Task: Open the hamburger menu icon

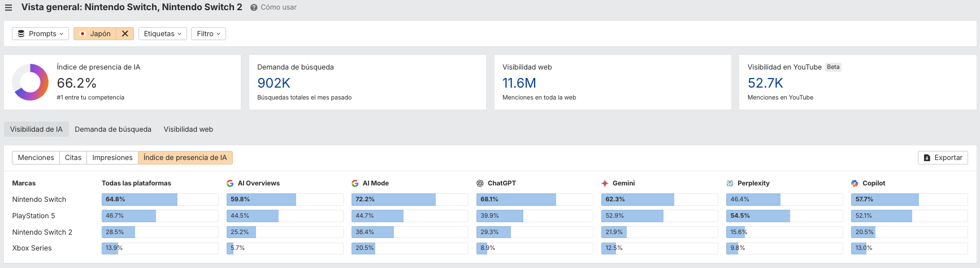Action: (x=8, y=7)
